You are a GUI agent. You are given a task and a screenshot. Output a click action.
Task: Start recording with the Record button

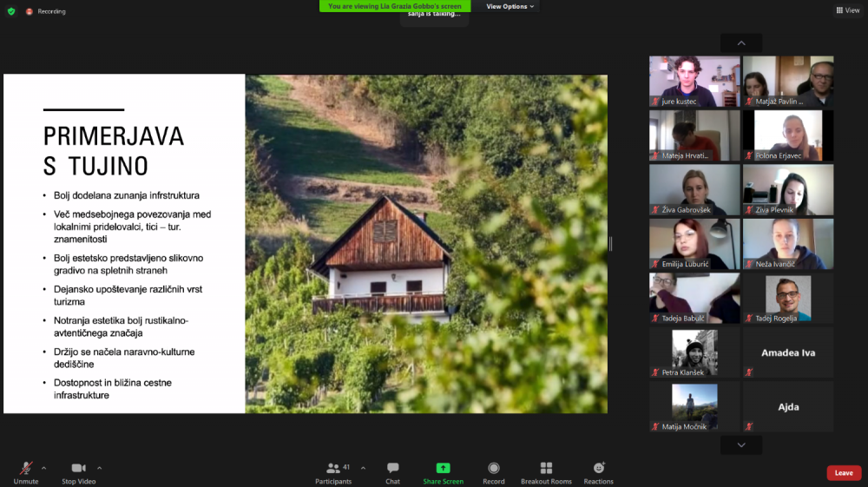[x=494, y=469]
